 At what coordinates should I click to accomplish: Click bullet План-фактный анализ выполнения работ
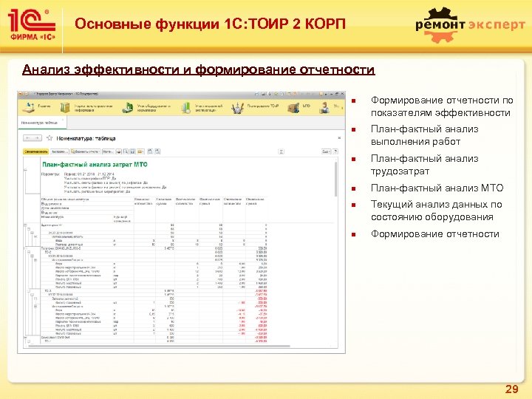[x=424, y=135]
